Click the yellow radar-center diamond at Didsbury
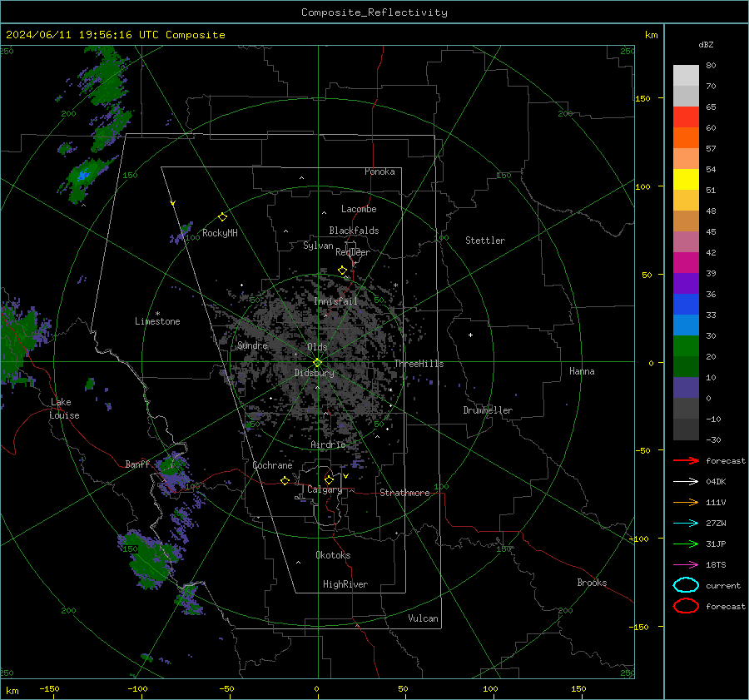This screenshot has height=700, width=749. pyautogui.click(x=318, y=362)
